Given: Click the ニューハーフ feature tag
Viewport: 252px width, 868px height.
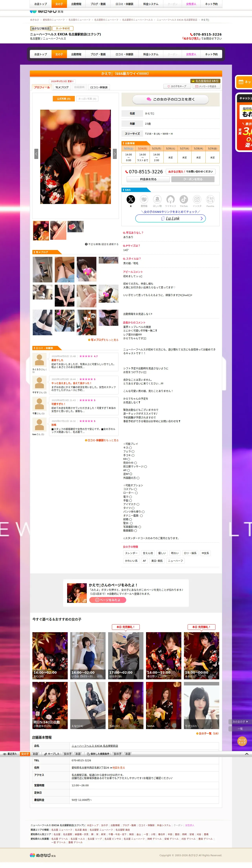Looking at the screenshot, I should (x=176, y=561).
